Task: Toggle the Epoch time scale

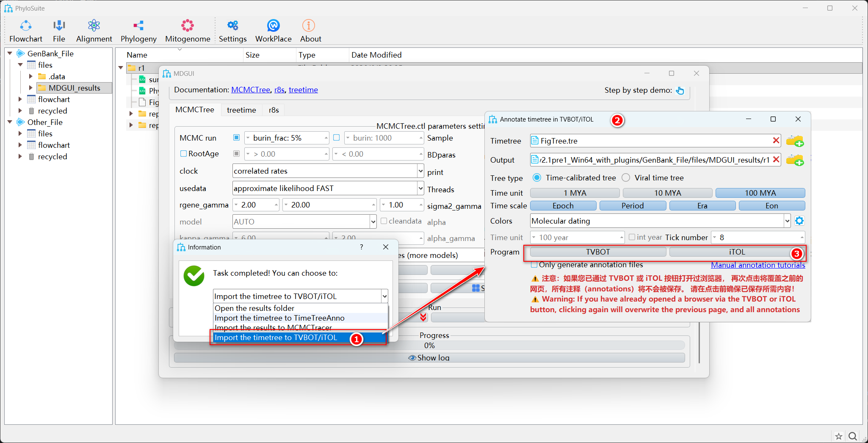Action: [x=563, y=206]
